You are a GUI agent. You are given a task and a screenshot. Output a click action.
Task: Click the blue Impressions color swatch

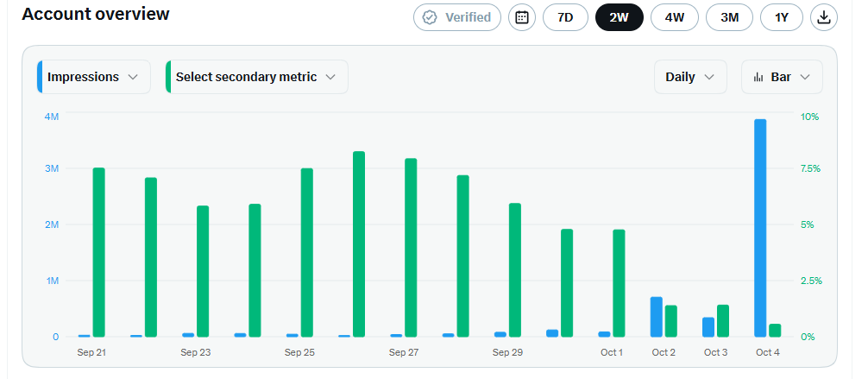point(40,77)
